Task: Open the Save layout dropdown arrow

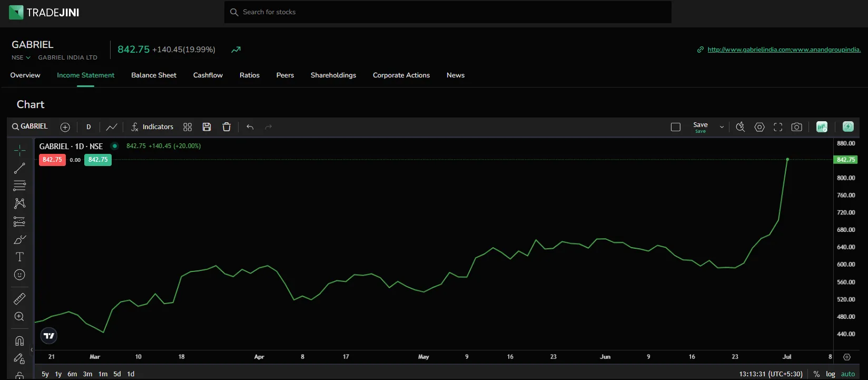Action: (722, 127)
